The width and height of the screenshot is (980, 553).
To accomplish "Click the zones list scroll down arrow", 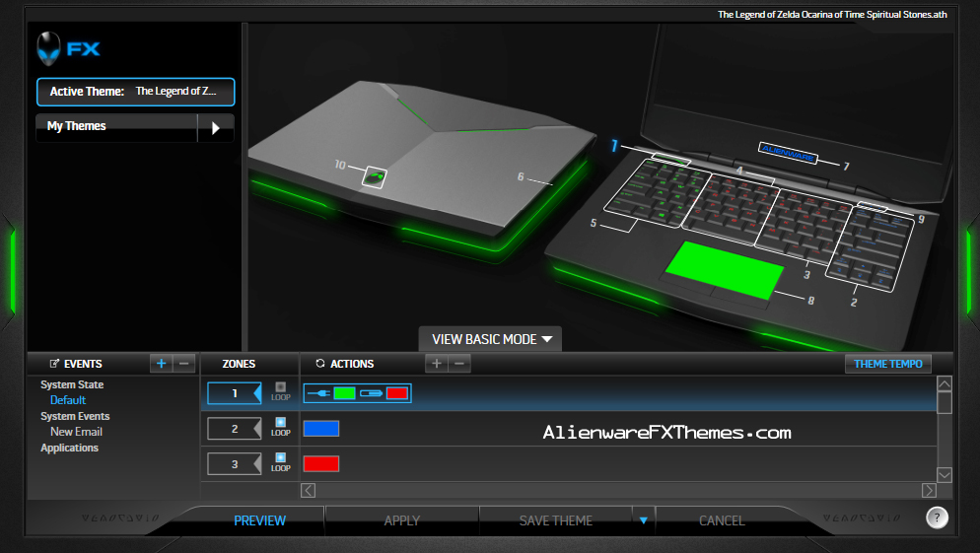I will coord(945,474).
